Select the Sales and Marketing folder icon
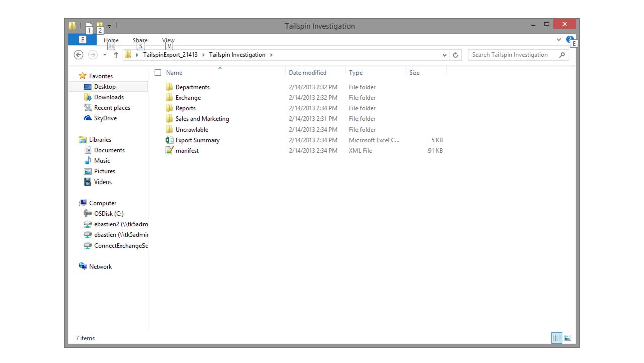Viewport: 644px width, 363px height. [170, 119]
